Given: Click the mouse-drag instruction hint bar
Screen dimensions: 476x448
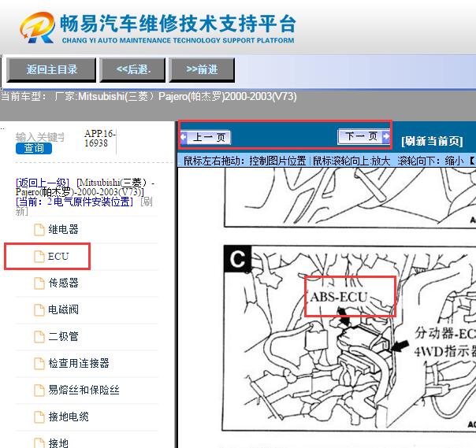Looking at the screenshot, I should (326, 161).
